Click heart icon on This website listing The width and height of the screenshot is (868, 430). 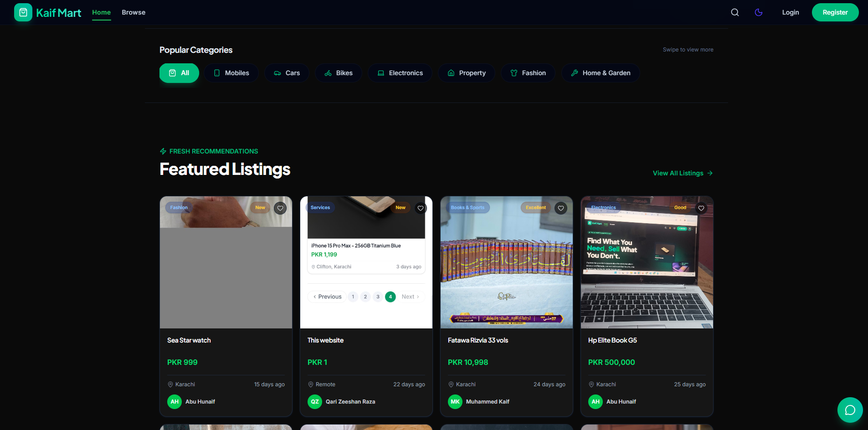pos(421,208)
